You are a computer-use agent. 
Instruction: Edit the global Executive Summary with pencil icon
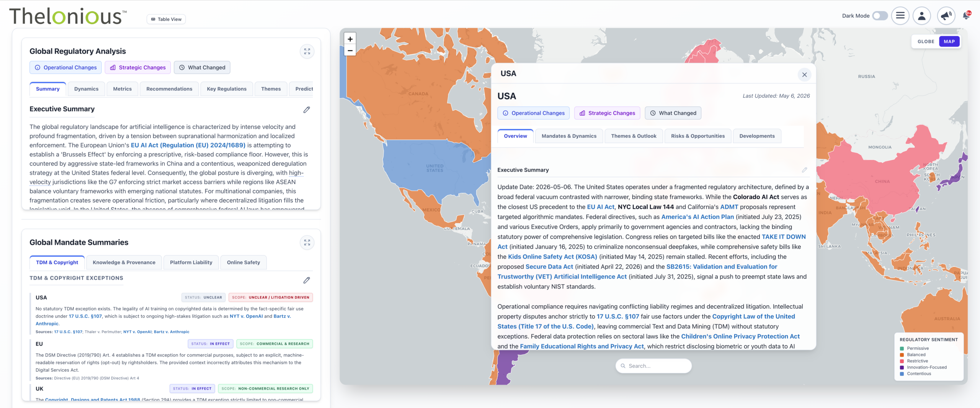point(307,110)
